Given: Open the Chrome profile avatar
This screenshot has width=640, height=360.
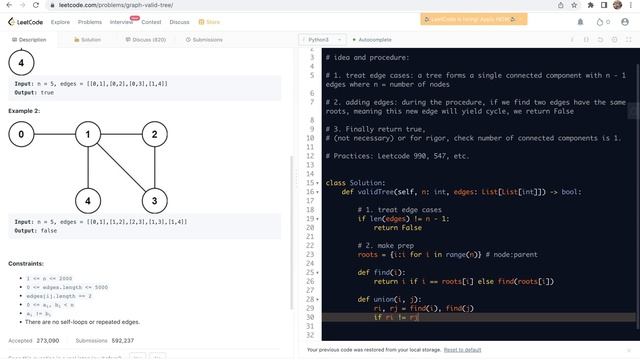Looking at the screenshot, I should 618,5.
